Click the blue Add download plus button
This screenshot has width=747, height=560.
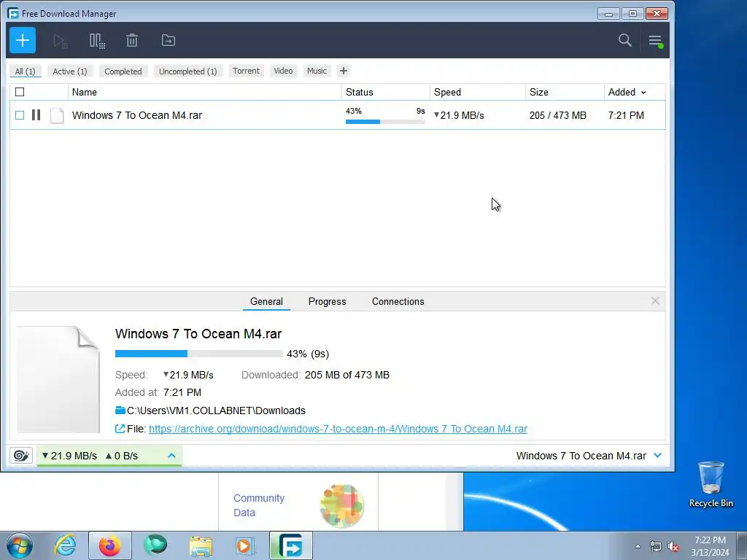point(23,41)
